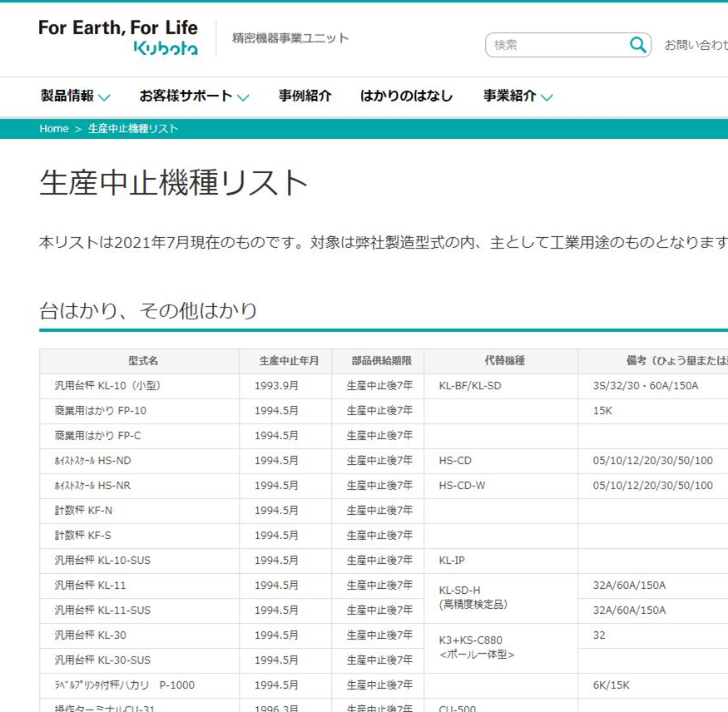Go to Home breadcrumb link
This screenshot has height=712, width=728.
[x=54, y=129]
